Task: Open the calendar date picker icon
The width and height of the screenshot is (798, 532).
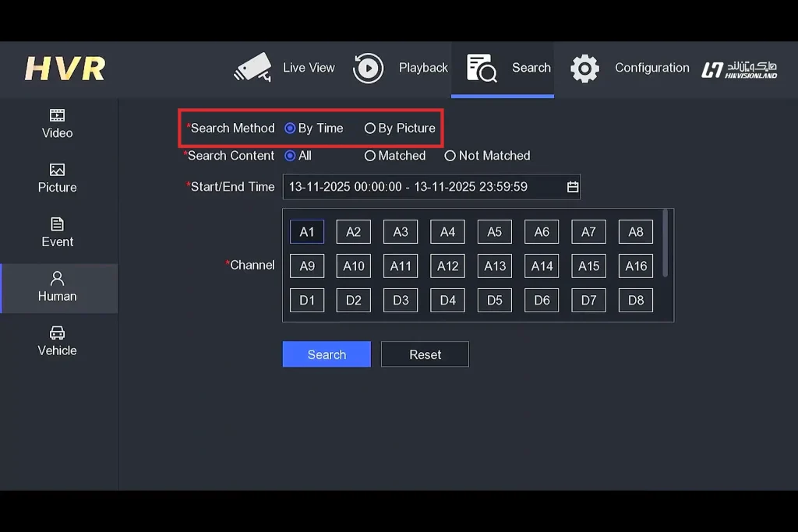Action: 573,187
